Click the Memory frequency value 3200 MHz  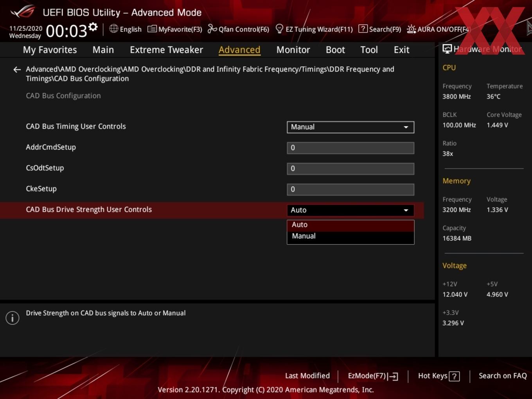click(457, 210)
